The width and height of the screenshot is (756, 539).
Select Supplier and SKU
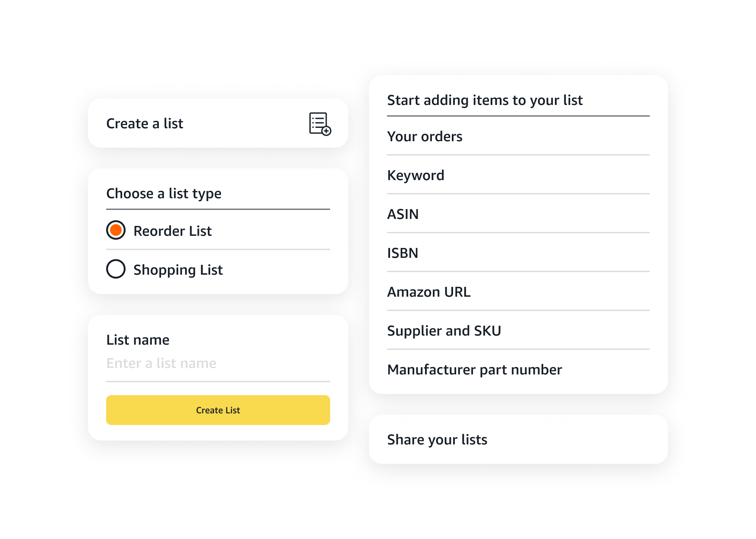click(x=444, y=331)
